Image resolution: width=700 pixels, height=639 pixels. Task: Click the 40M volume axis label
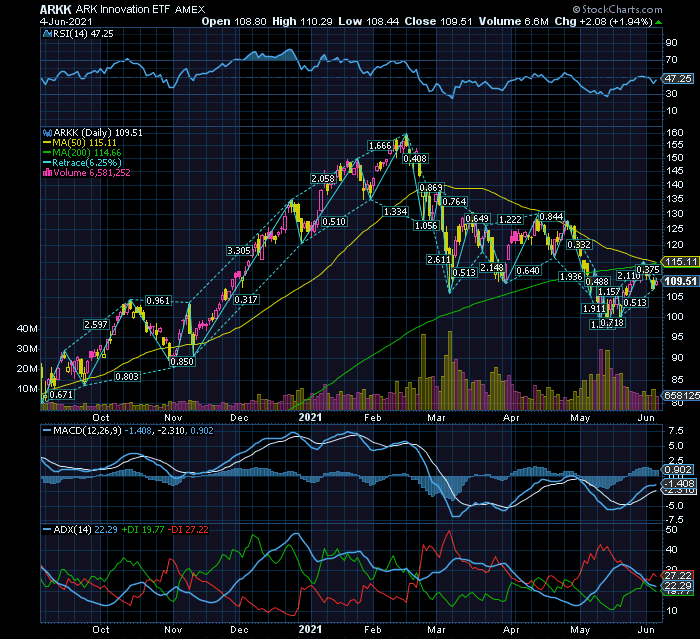click(27, 329)
